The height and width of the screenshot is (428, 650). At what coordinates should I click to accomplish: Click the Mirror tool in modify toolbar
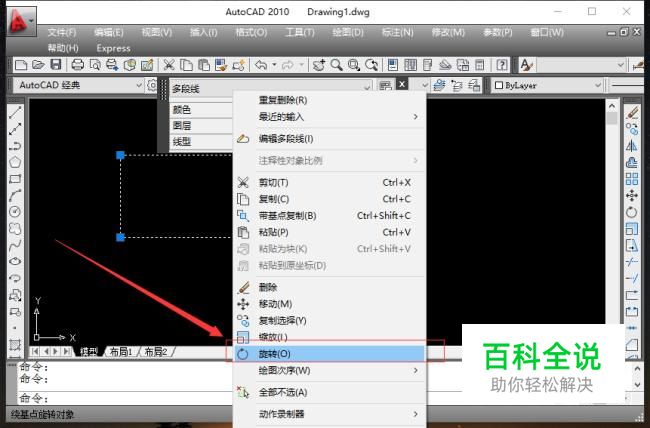[632, 146]
